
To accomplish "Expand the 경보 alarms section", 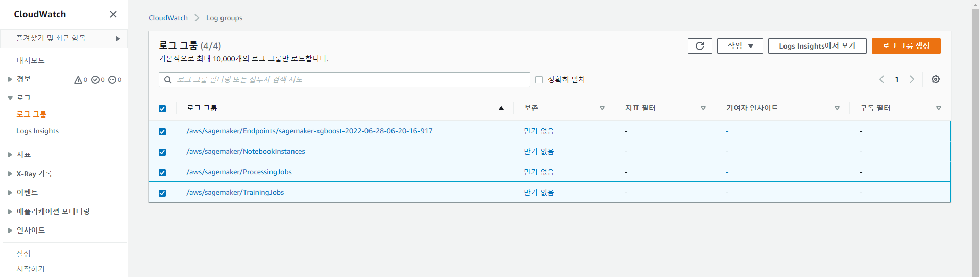I will coord(10,79).
